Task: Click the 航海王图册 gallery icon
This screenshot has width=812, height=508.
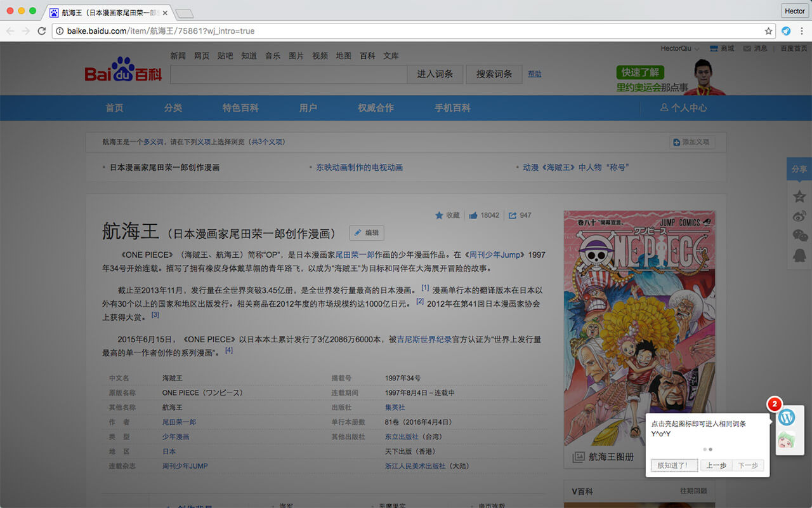Action: [x=579, y=457]
